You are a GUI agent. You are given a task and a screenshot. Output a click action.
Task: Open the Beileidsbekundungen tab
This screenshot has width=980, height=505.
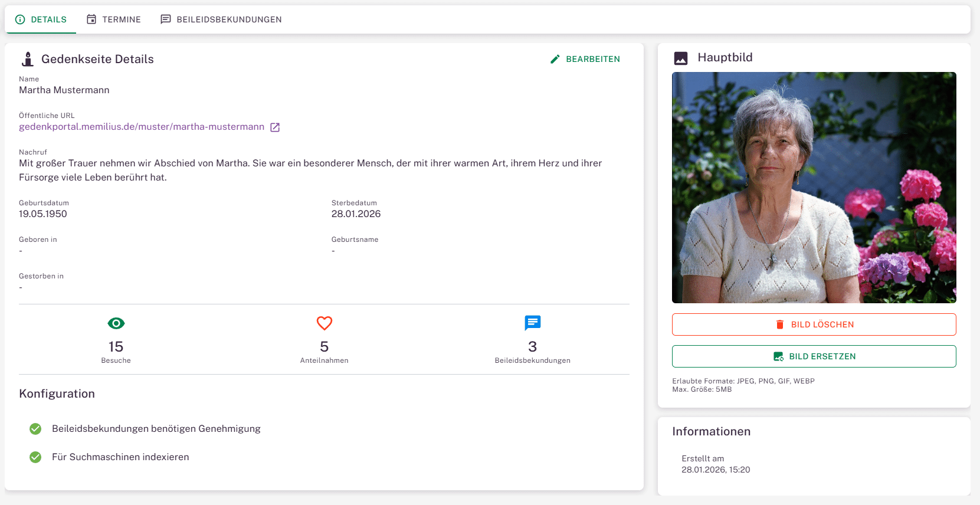pos(221,19)
